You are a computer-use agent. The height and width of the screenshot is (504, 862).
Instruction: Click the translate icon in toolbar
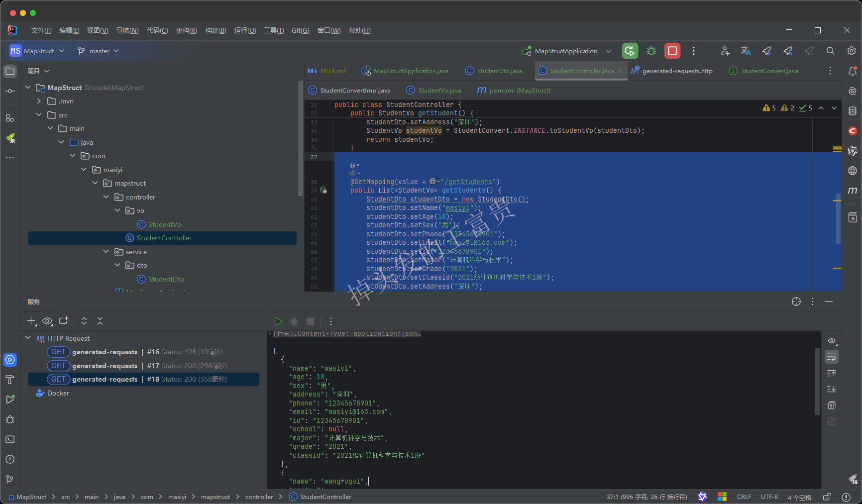(x=746, y=51)
